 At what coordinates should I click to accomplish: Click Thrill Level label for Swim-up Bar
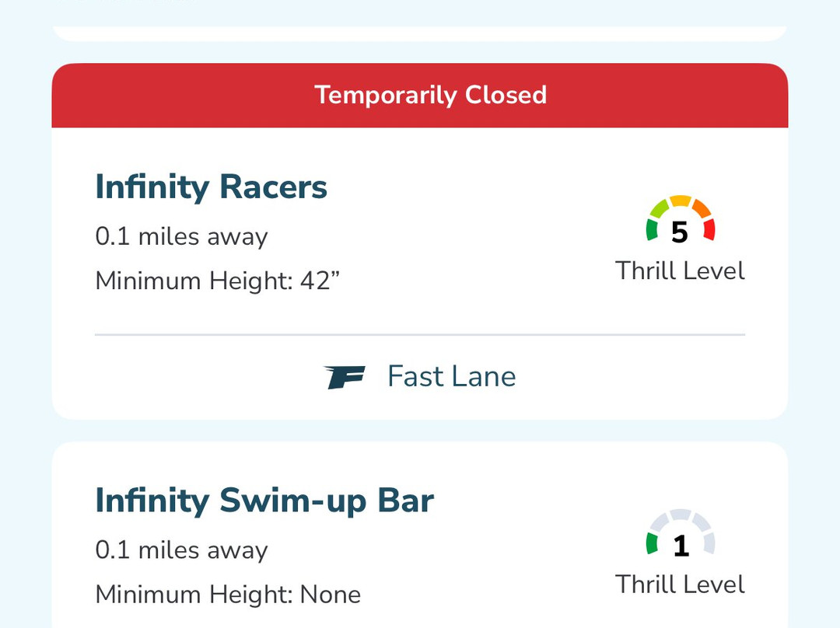pos(680,584)
